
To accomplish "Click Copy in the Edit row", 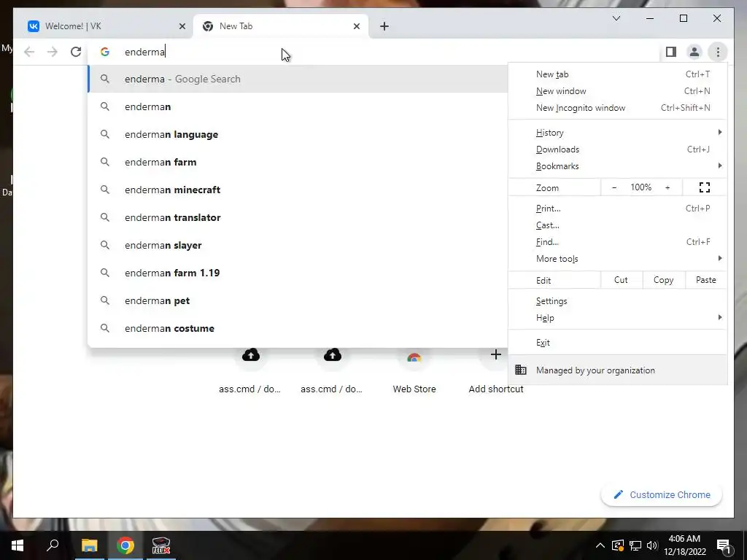I will click(x=664, y=280).
